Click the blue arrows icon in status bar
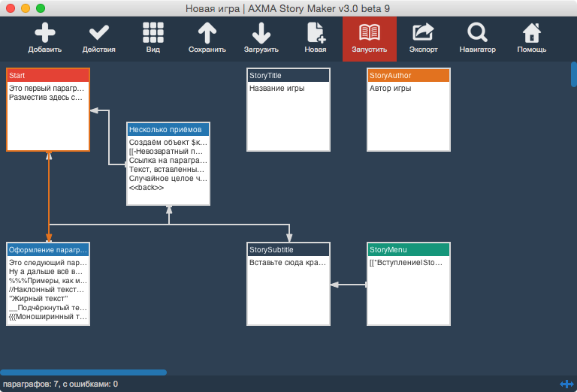This screenshot has width=577, height=392. [566, 384]
